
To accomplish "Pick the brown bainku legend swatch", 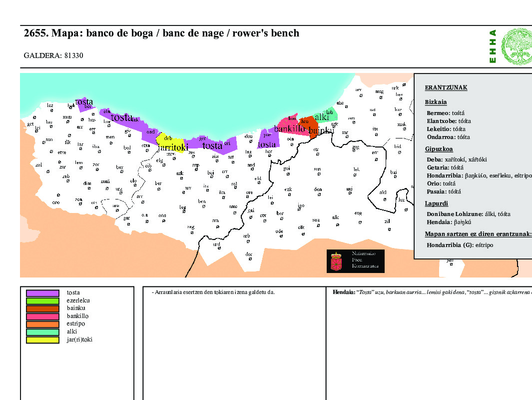I will click(x=42, y=308).
